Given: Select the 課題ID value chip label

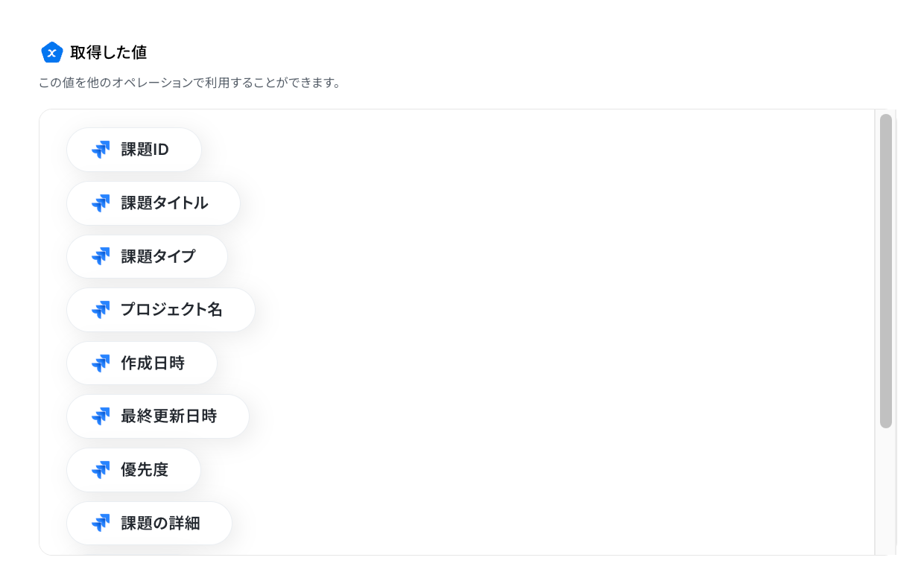Looking at the screenshot, I should tap(145, 150).
